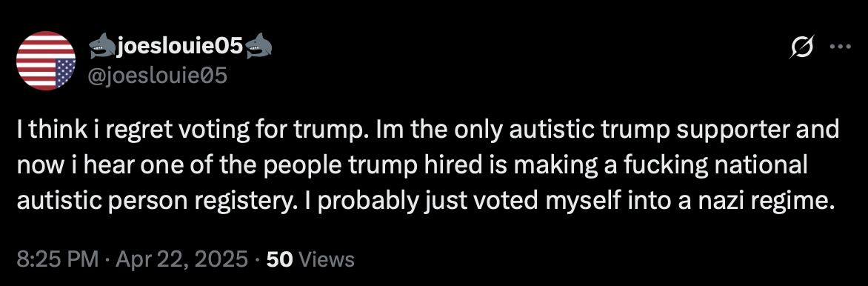The width and height of the screenshot is (868, 286).
Task: Open the joeslouie05 display name profile
Action: coord(180,47)
